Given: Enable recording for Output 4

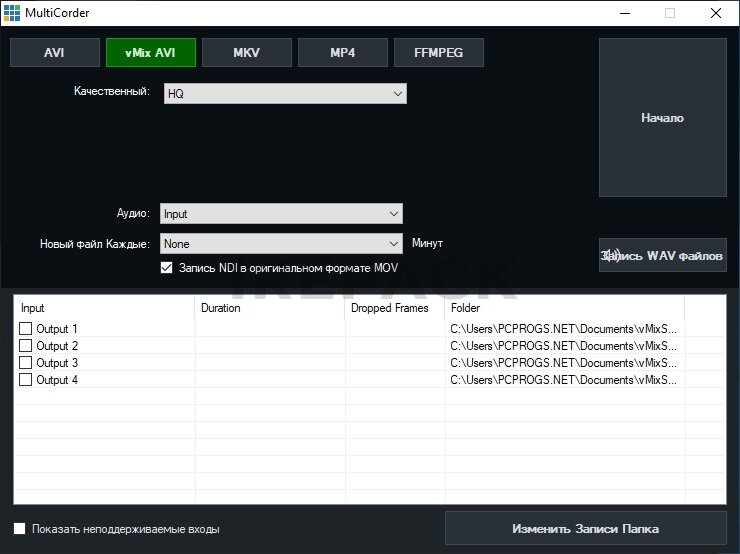Looking at the screenshot, I should coord(26,380).
